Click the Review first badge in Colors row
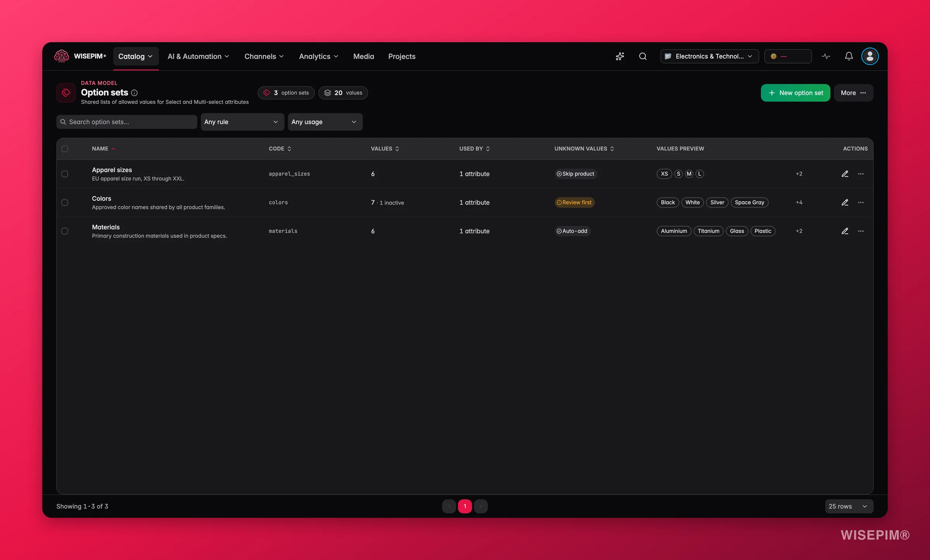Image resolution: width=930 pixels, height=560 pixels. pos(574,202)
